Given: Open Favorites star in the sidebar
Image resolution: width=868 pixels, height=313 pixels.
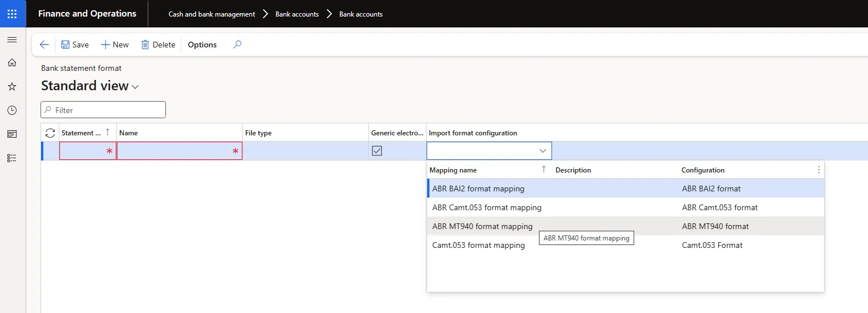Looking at the screenshot, I should tap(12, 87).
